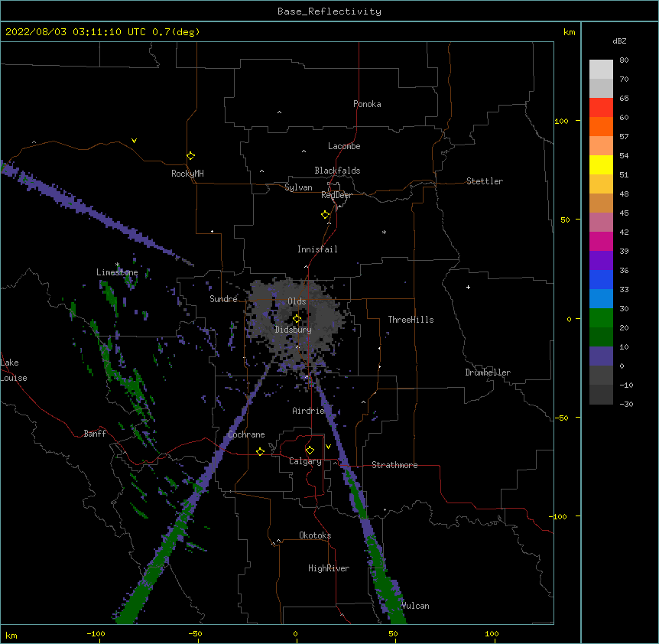Pick the blue 33–36 dBZ legend swatch
The height and width of the screenshot is (644, 659).
tap(601, 279)
